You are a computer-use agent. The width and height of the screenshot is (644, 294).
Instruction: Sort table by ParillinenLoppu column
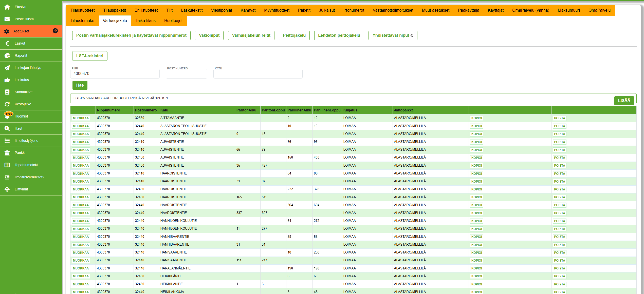pyautogui.click(x=327, y=110)
